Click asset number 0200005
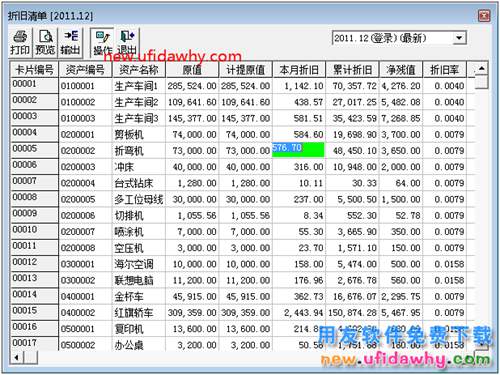The height and width of the screenshot is (375, 500). [78, 199]
